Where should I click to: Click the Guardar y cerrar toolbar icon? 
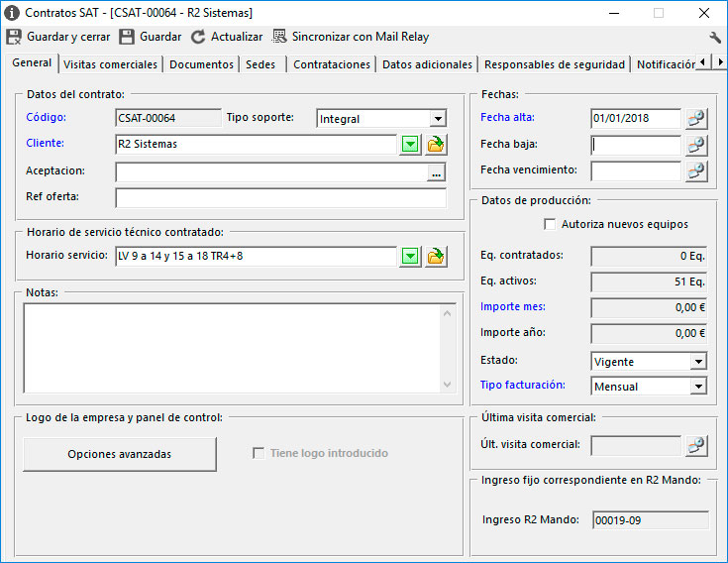tap(14, 37)
